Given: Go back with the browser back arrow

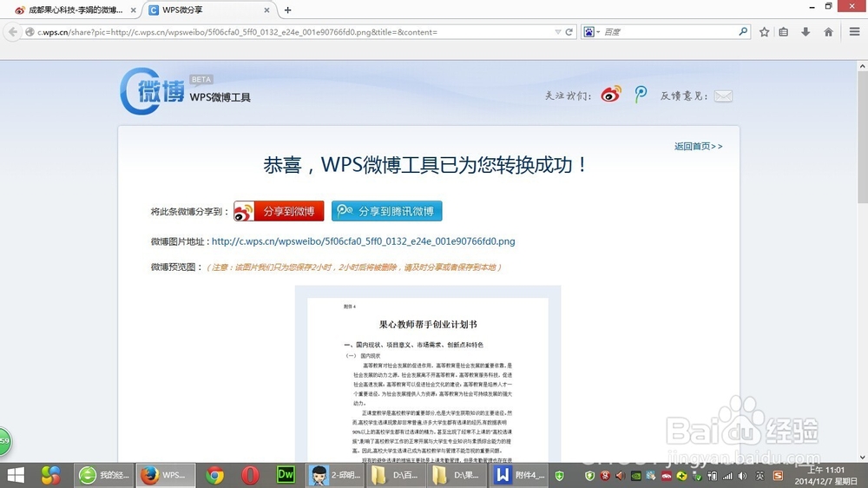Looking at the screenshot, I should click(x=13, y=32).
